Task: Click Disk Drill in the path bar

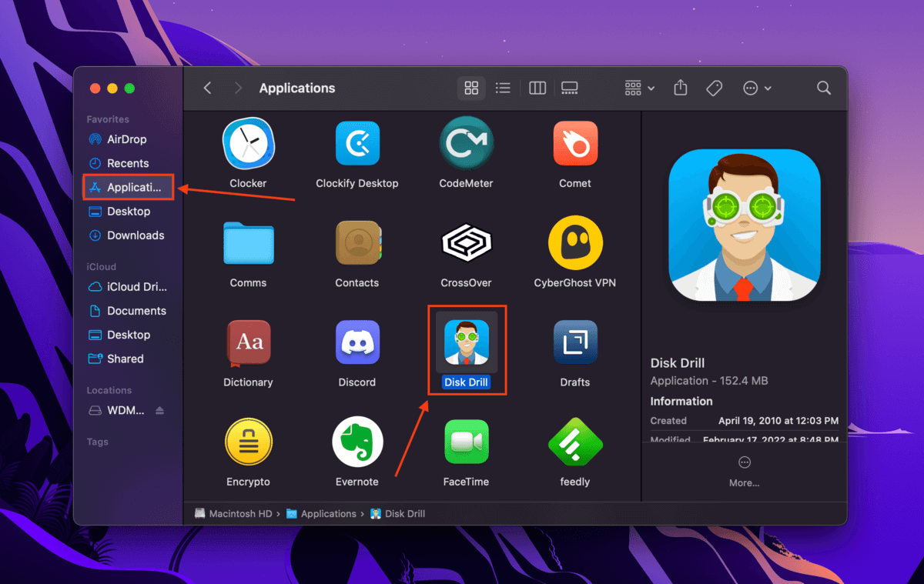Action: [x=397, y=513]
